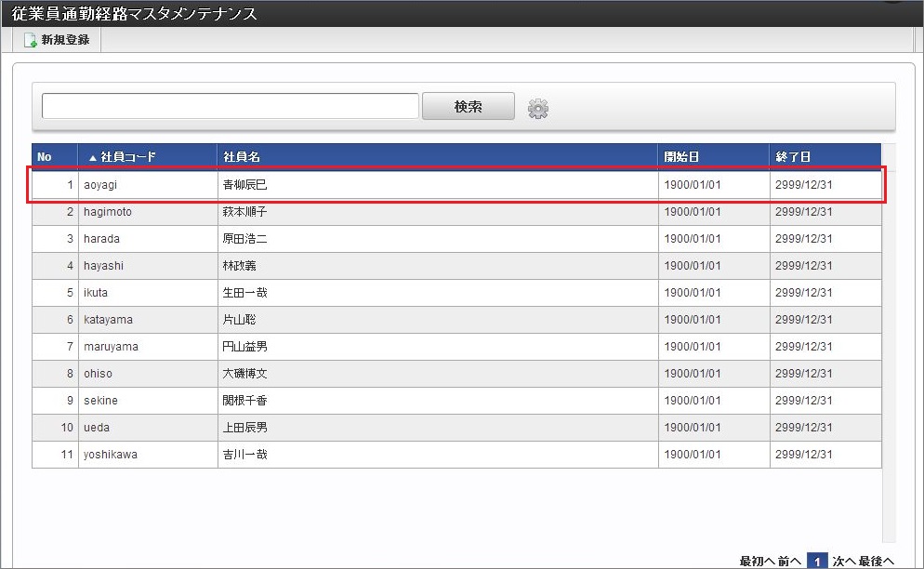Click employee name 萩本順子
924x569 pixels.
244,212
